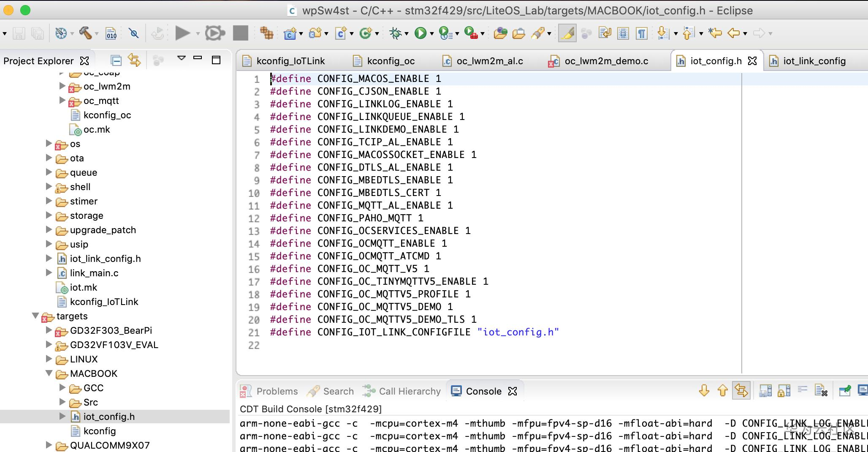868x452 pixels.
Task: Open the New C/C++ Project icon
Action: point(290,33)
